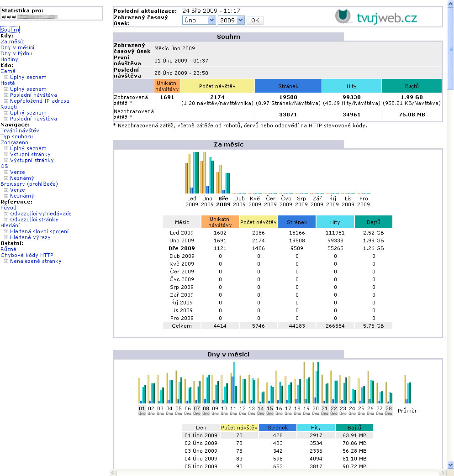
Task: Click the icon next to Vstupní stránky
Action: point(6,155)
